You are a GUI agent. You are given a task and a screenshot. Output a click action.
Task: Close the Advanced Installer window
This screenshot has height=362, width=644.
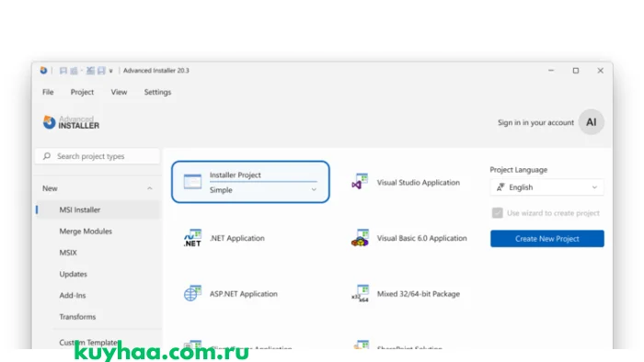[x=600, y=71]
